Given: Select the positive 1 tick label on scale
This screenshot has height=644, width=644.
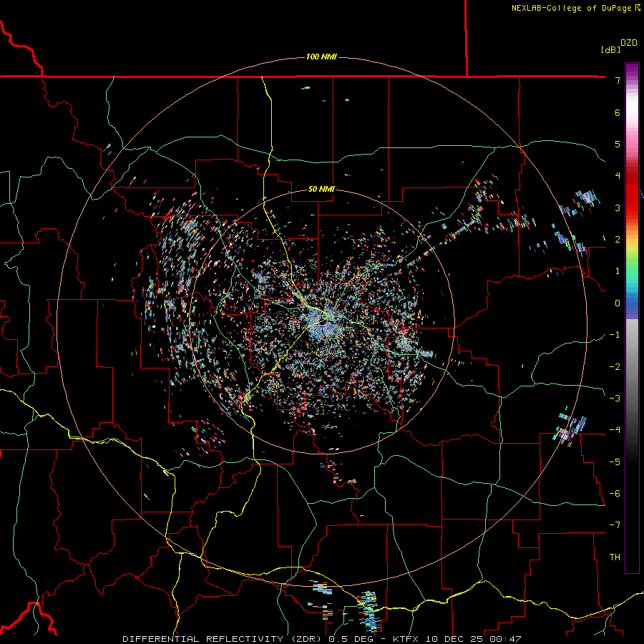Looking at the screenshot, I should pos(618,271).
